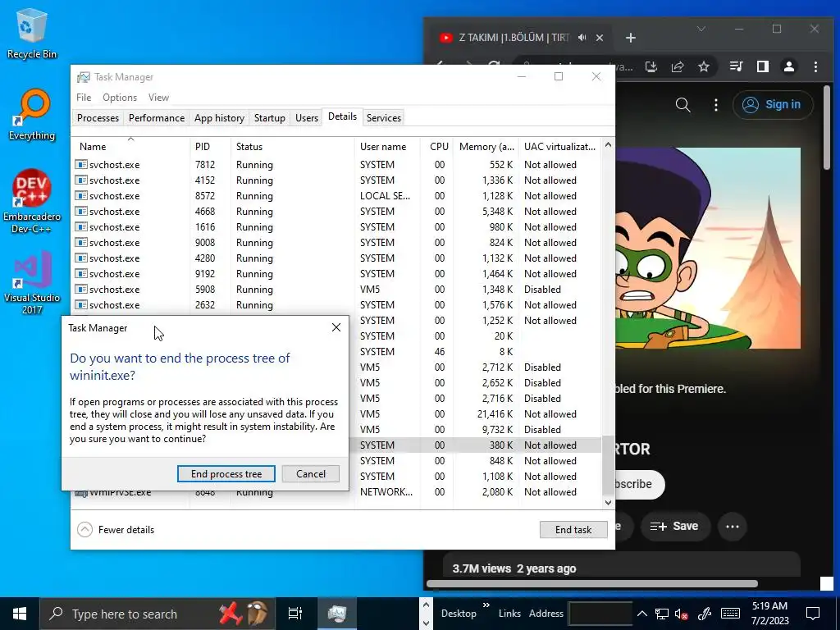Save the YouTube video to playlist
Screen dimensions: 840x630
pos(674,526)
